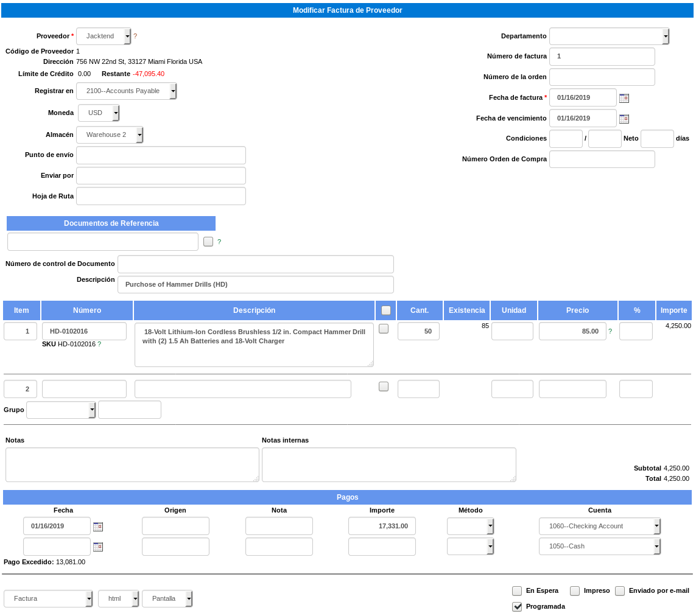
Task: Click the Número de control de Documento field
Action: [x=256, y=264]
